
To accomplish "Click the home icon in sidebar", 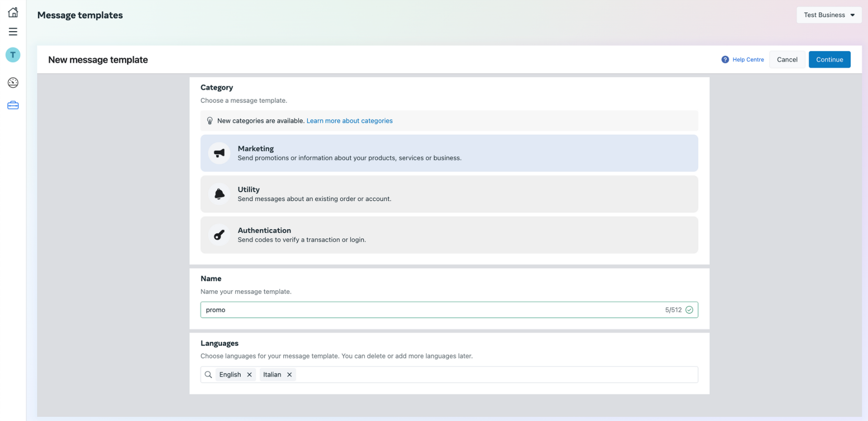I will [x=13, y=12].
